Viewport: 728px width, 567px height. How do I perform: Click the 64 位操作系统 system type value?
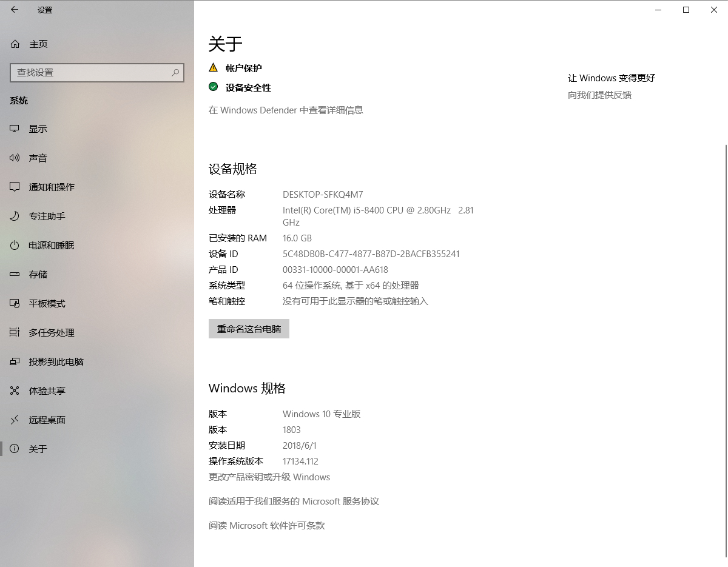coord(351,286)
